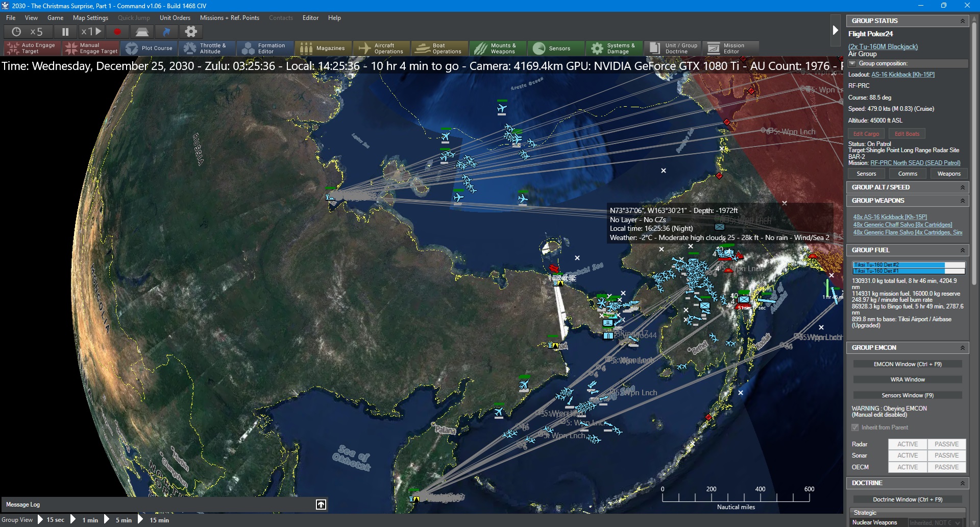Open the 2x Tu-160M Blackjack link

(x=883, y=46)
